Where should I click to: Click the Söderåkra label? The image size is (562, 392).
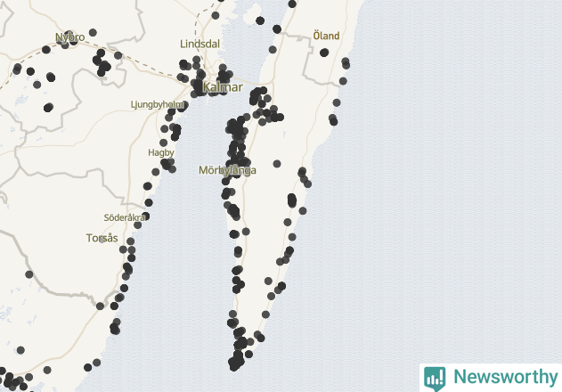click(125, 217)
